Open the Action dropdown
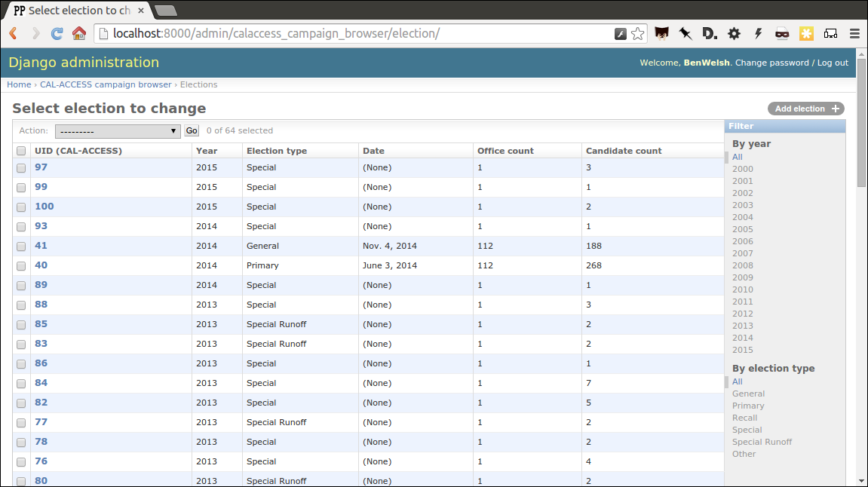The height and width of the screenshot is (487, 868). tap(117, 130)
